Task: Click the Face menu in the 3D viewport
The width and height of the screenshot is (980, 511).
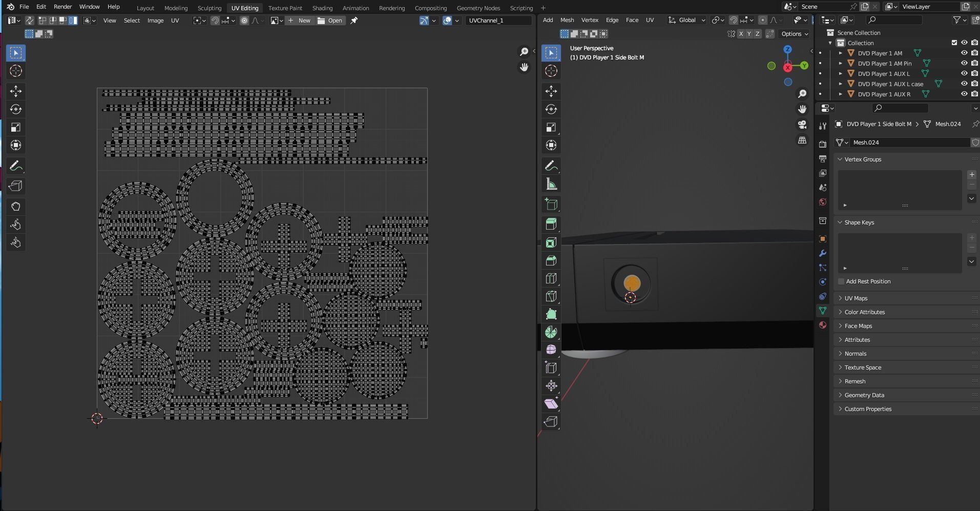Action: [632, 20]
